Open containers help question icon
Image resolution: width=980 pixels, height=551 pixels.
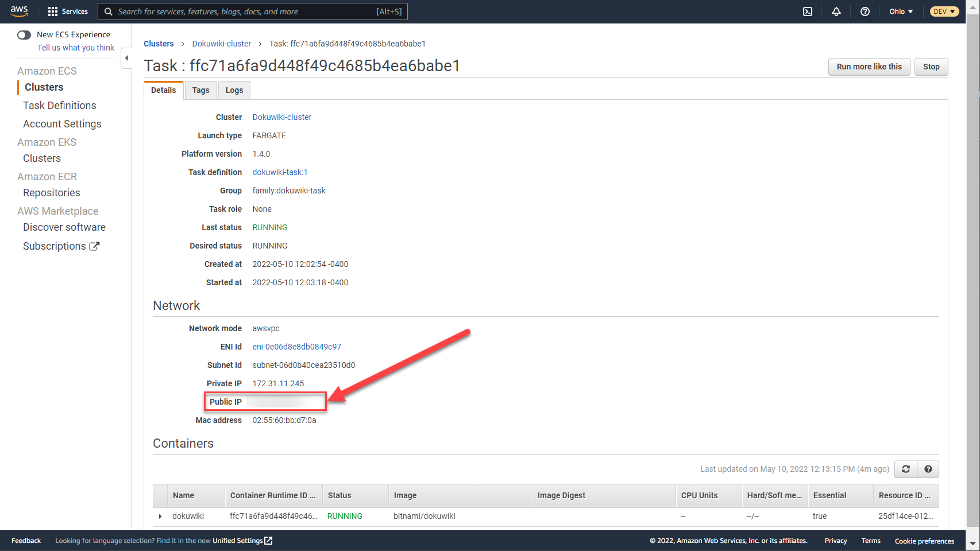[928, 469]
